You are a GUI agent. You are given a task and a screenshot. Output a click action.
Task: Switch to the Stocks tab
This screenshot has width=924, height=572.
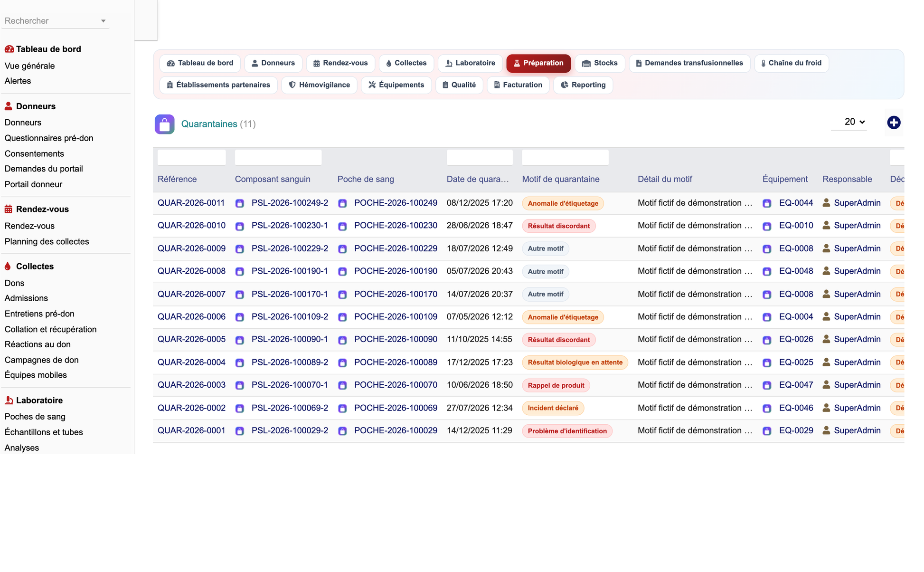(600, 63)
